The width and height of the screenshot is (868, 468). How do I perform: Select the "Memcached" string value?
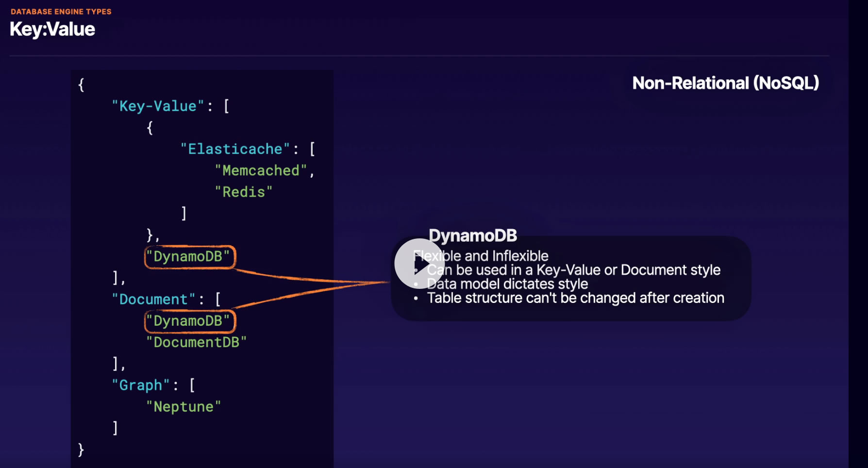point(261,170)
